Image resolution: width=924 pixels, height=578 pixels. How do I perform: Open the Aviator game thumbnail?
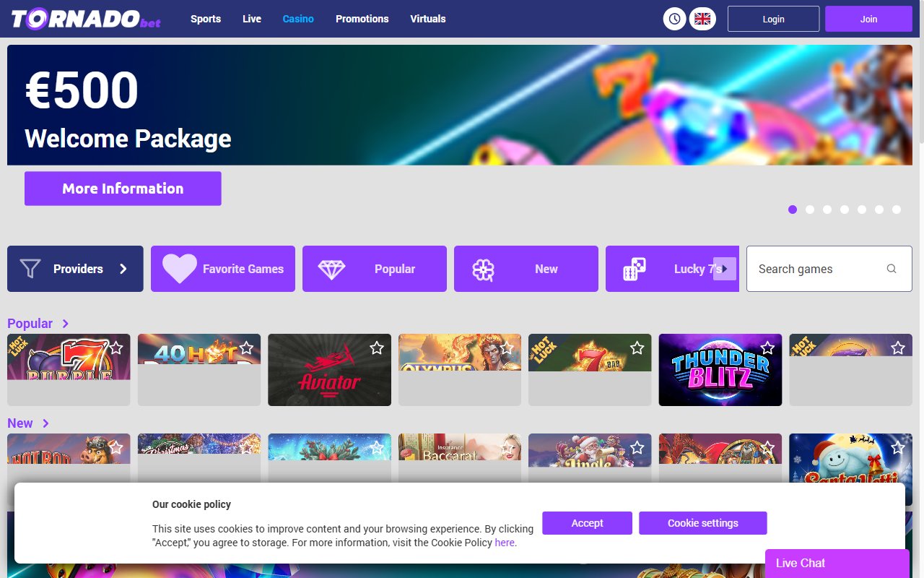coord(329,370)
